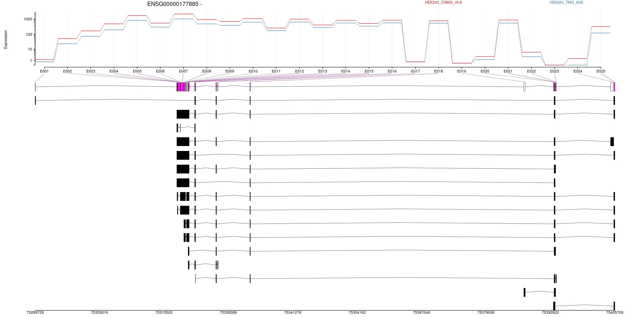This screenshot has width=644, height=317.
Task: Click genomic coordinate 75405709
Action: click(615, 313)
